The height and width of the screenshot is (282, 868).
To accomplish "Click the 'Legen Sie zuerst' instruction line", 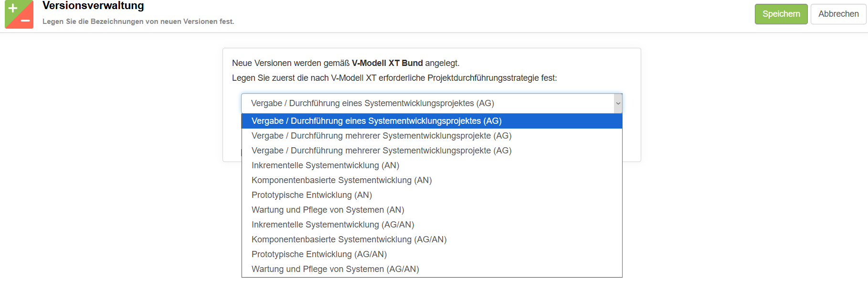I will point(394,78).
